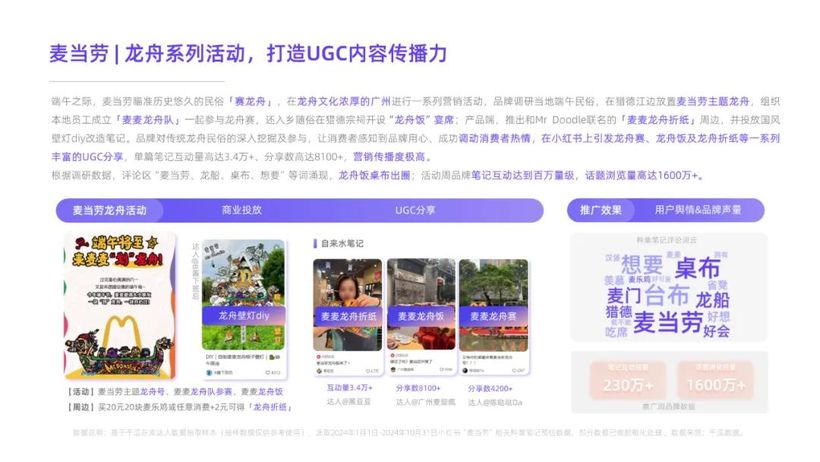Click the word 桌布 in the word cloud
Screen dimensions: 820x462
(x=697, y=268)
